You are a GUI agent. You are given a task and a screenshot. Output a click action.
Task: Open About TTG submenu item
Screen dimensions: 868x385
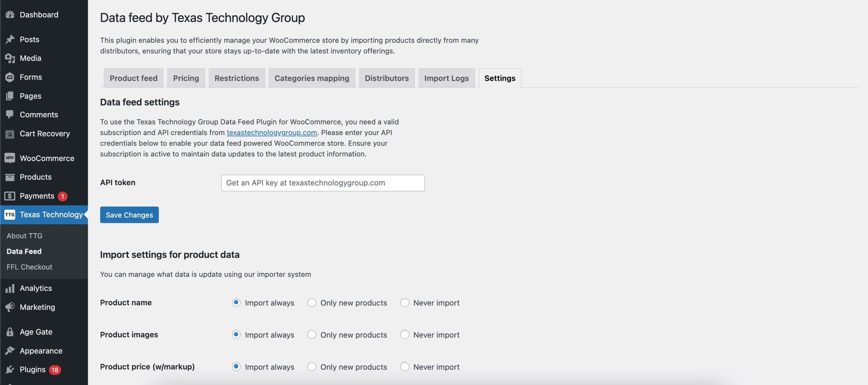coord(24,236)
